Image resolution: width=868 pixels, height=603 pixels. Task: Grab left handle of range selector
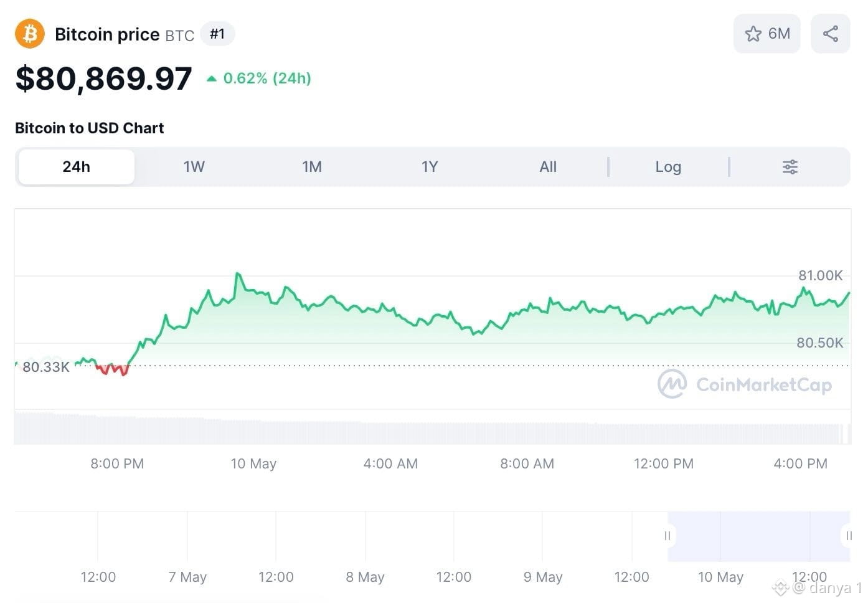click(668, 536)
